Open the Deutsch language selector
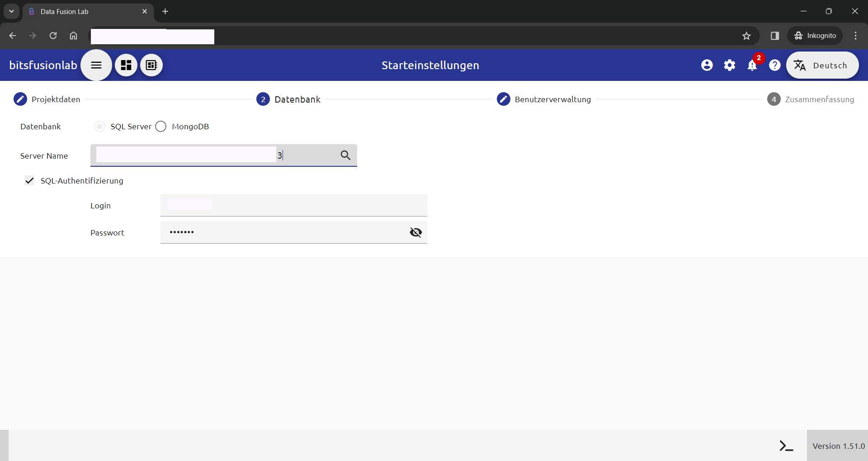 [822, 65]
